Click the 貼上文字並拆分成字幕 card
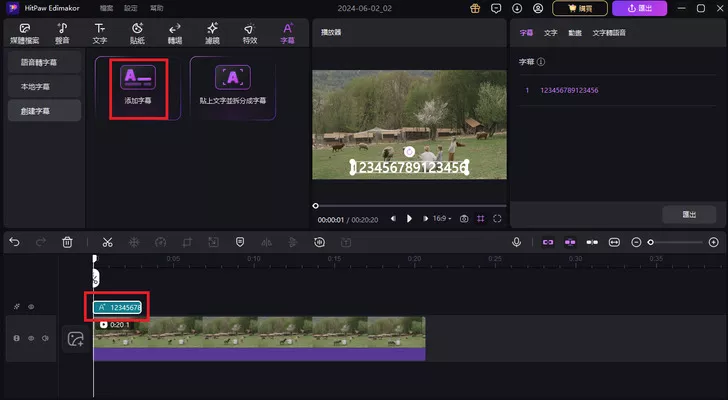The width and height of the screenshot is (728, 400). 233,88
